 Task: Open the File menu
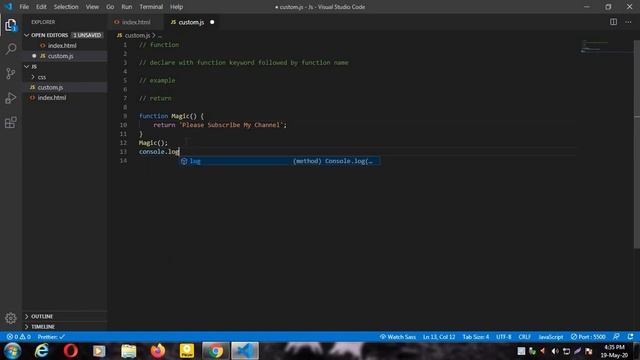click(x=24, y=7)
